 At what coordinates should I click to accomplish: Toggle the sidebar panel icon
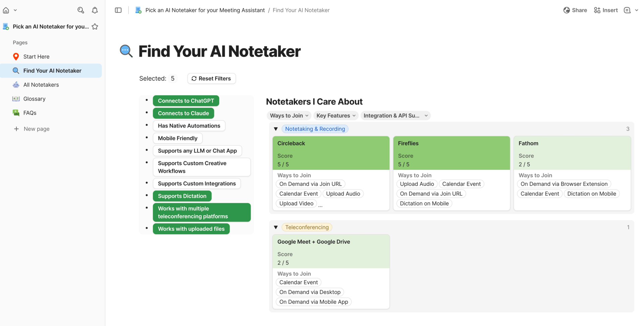pos(118,10)
